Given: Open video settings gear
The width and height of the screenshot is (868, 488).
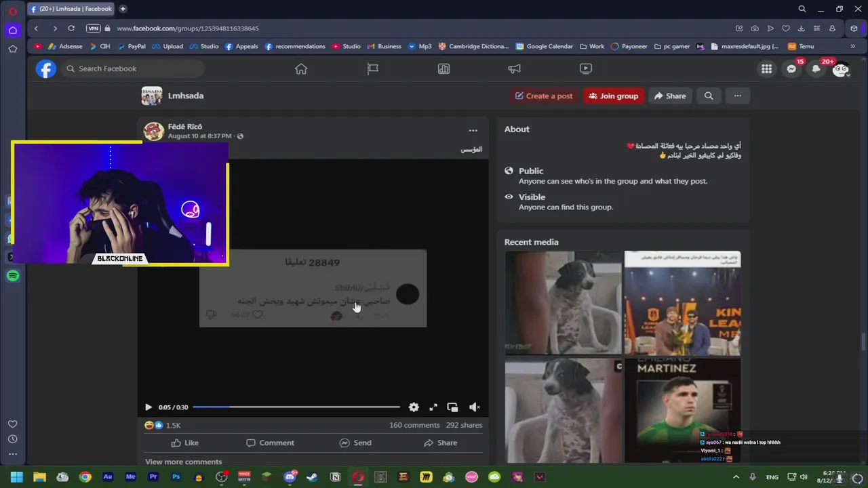Looking at the screenshot, I should 414,407.
